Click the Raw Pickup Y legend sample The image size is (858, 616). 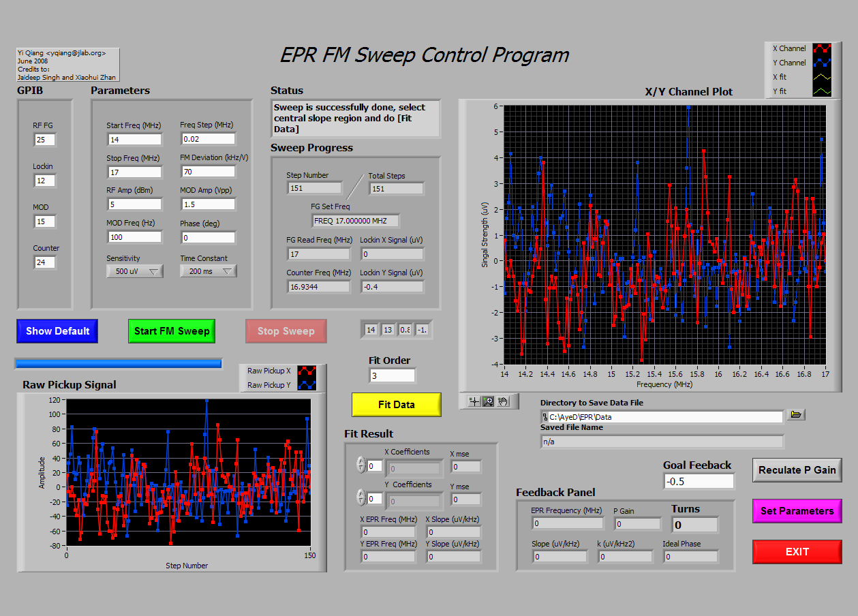(307, 385)
